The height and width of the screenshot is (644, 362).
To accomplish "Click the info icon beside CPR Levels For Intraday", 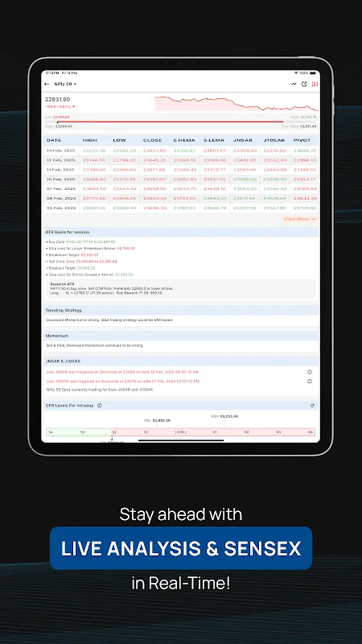I will click(99, 406).
